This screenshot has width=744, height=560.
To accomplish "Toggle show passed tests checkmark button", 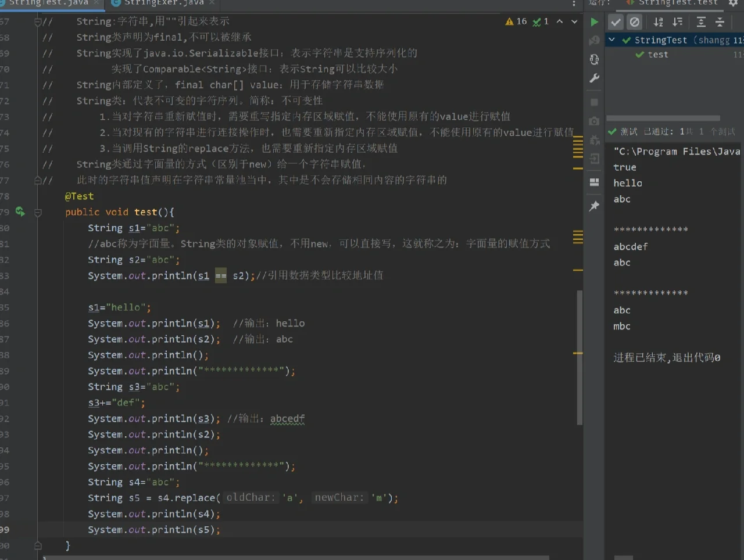I will coord(616,22).
